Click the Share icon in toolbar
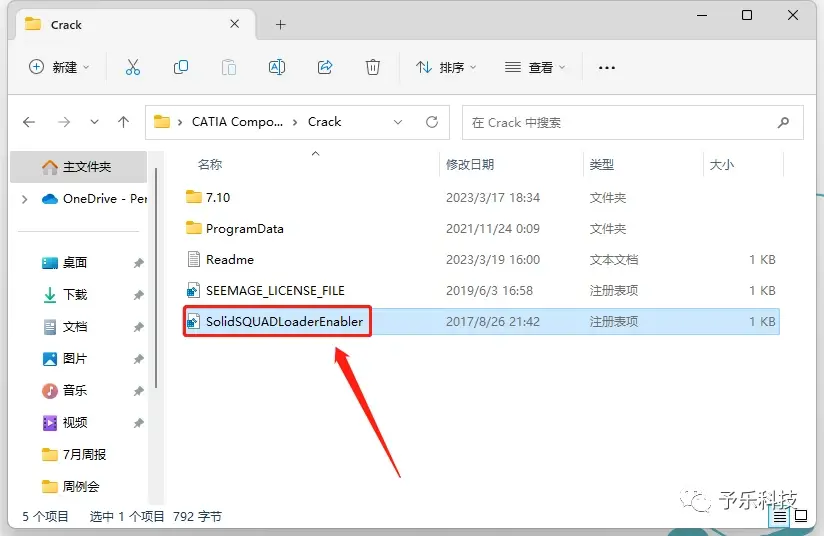 click(x=325, y=67)
